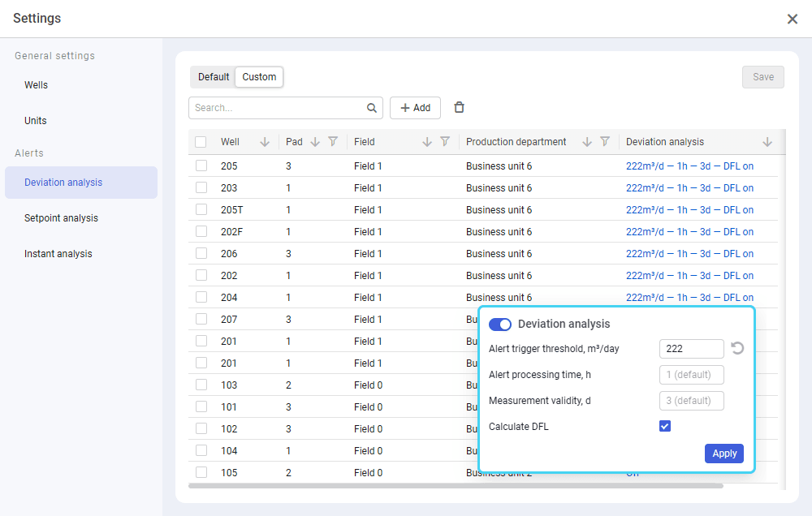This screenshot has width=812, height=516.
Task: Sort by Well column arrow
Action: click(x=265, y=142)
